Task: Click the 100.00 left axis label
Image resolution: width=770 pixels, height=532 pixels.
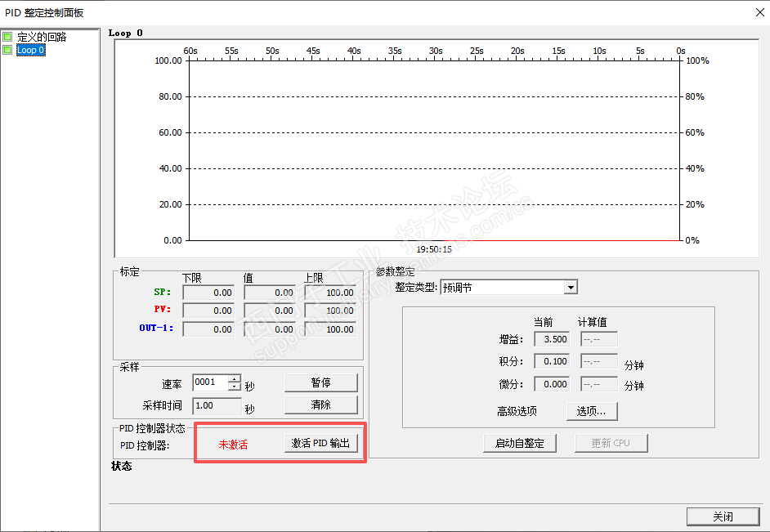Action: pos(168,60)
